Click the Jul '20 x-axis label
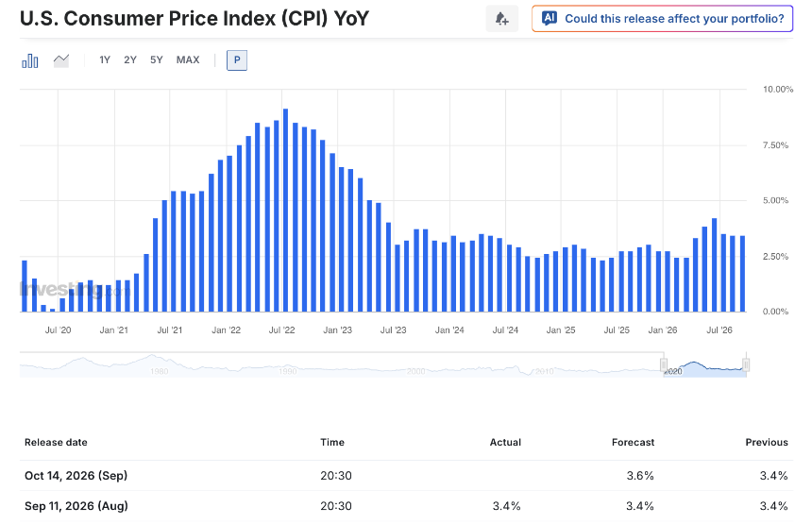Screen dimensions: 812x524 (x=58, y=330)
